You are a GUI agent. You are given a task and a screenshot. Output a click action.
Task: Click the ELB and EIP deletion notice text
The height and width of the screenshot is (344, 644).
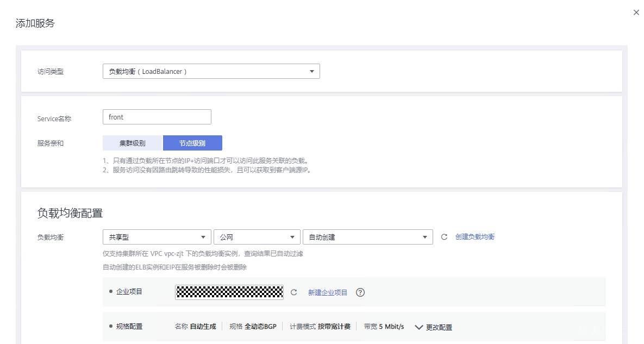pos(174,267)
